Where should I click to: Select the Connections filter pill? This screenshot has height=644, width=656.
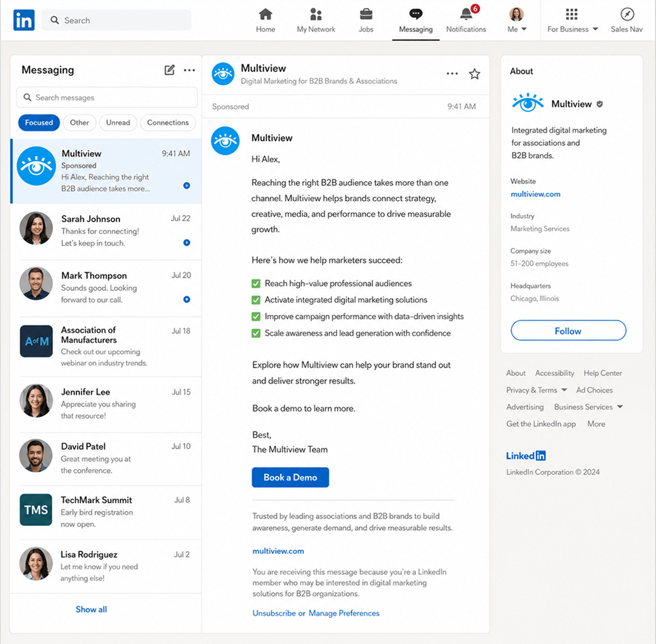[168, 122]
